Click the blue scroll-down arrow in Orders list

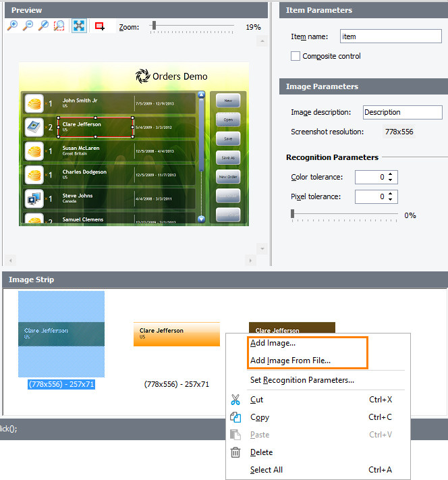tap(201, 219)
